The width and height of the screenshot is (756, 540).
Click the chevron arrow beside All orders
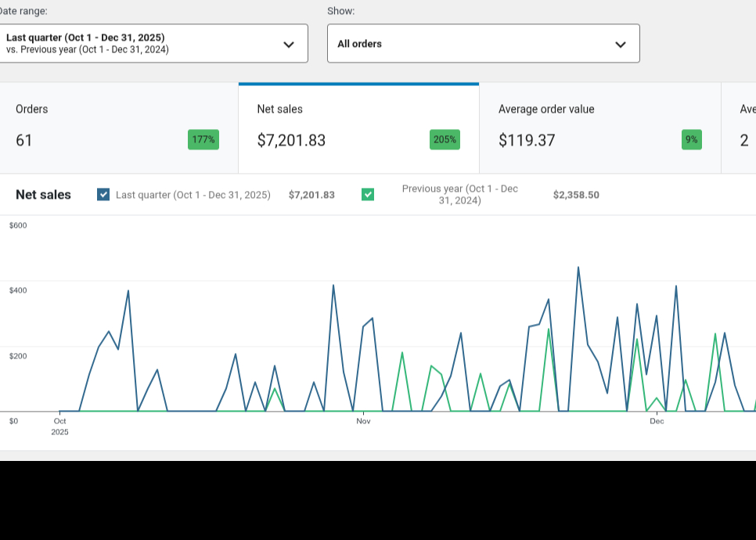click(621, 45)
